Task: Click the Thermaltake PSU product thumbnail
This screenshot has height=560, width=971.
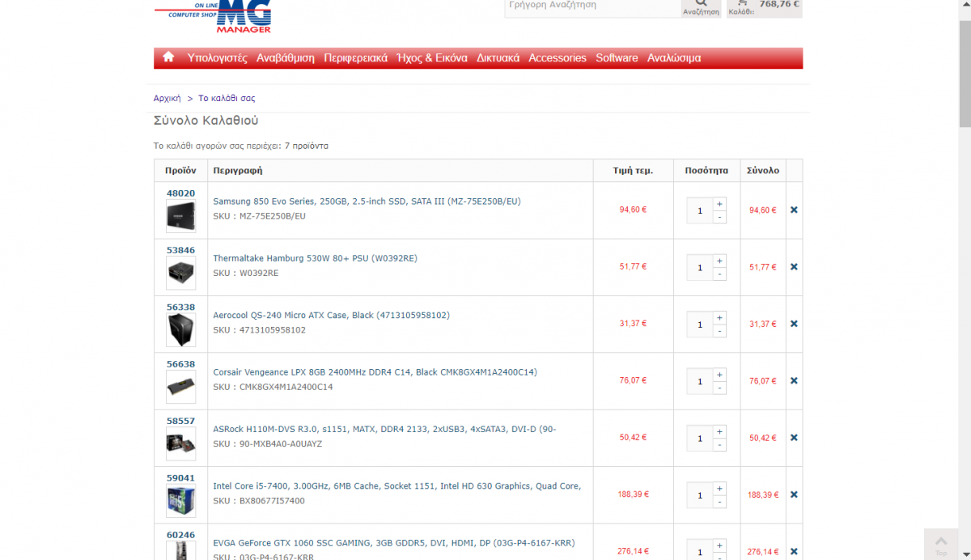Action: tap(180, 274)
